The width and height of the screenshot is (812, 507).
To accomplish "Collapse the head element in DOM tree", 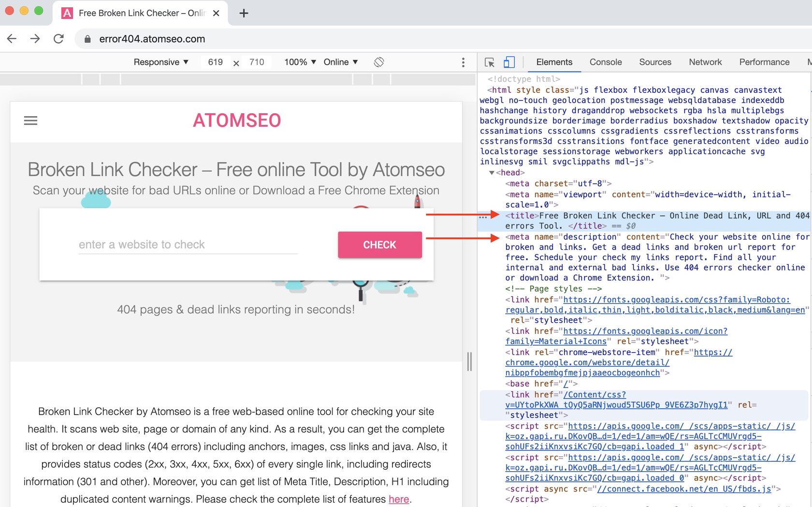I will pos(492,172).
